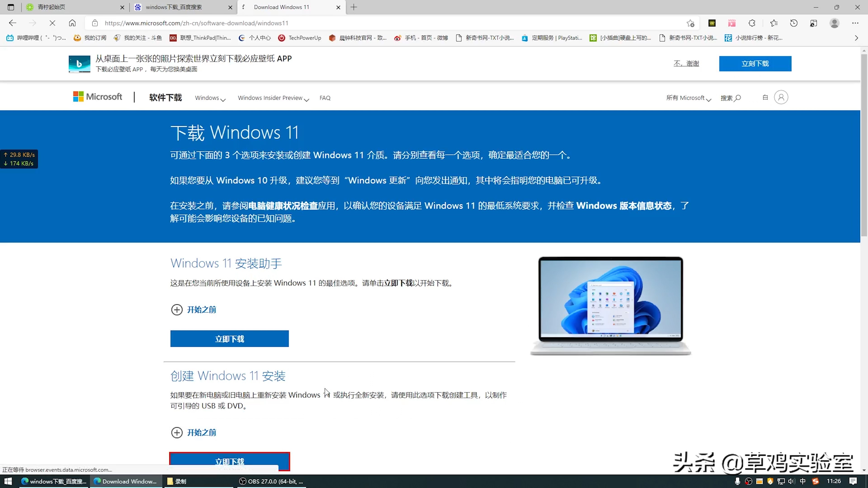Open the Windows navigation dropdown
This screenshot has width=868, height=488.
[x=210, y=98]
